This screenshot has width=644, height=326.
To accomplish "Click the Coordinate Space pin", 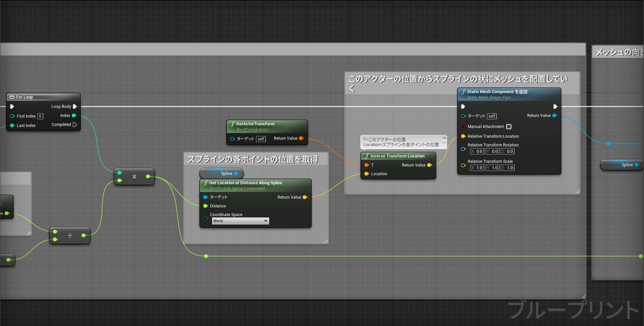I will (x=206, y=218).
